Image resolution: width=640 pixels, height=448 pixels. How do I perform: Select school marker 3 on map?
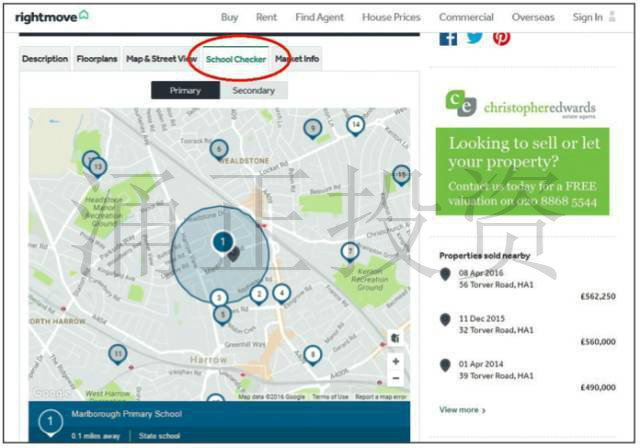tap(219, 298)
